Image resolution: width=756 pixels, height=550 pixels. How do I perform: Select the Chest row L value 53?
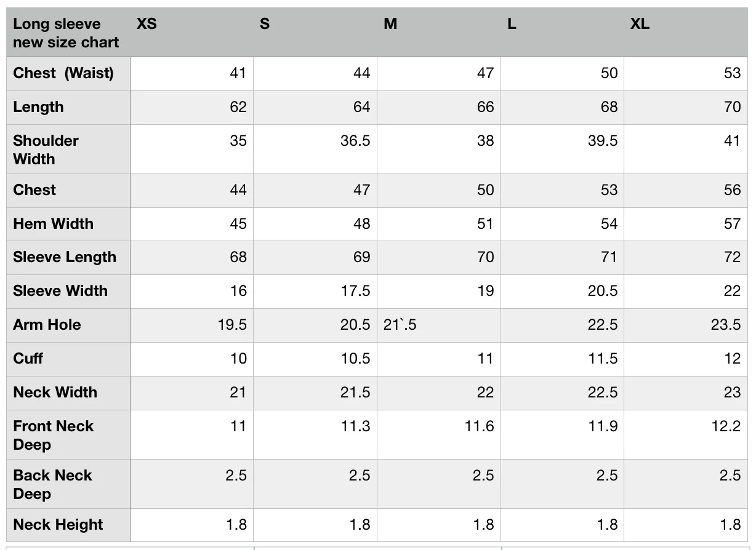pyautogui.click(x=562, y=191)
